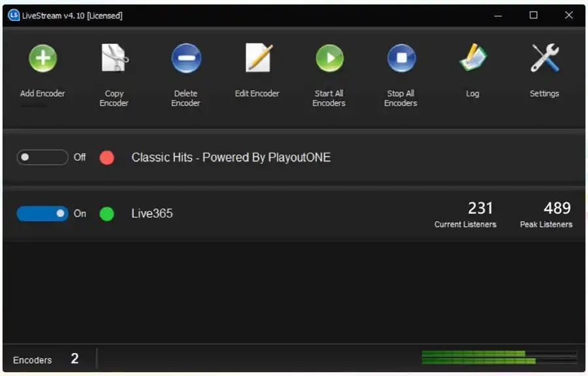Open Edit Encoder with the pencil icon
This screenshot has width=588, height=376.
258,58
